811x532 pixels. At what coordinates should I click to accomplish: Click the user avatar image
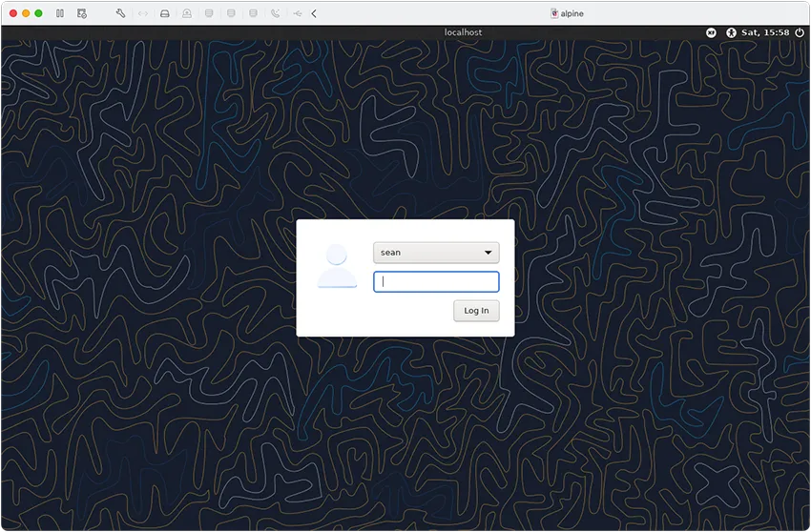tap(337, 266)
